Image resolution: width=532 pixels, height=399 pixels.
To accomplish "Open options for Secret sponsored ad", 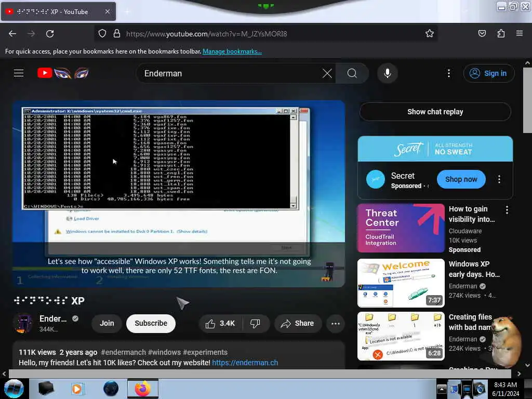I will (x=499, y=179).
